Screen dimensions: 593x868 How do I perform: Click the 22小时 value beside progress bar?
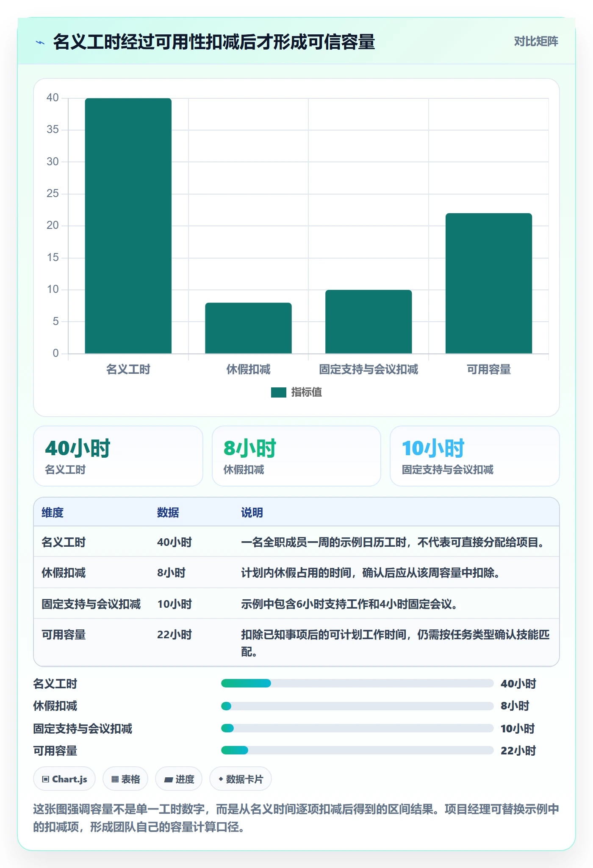click(518, 751)
